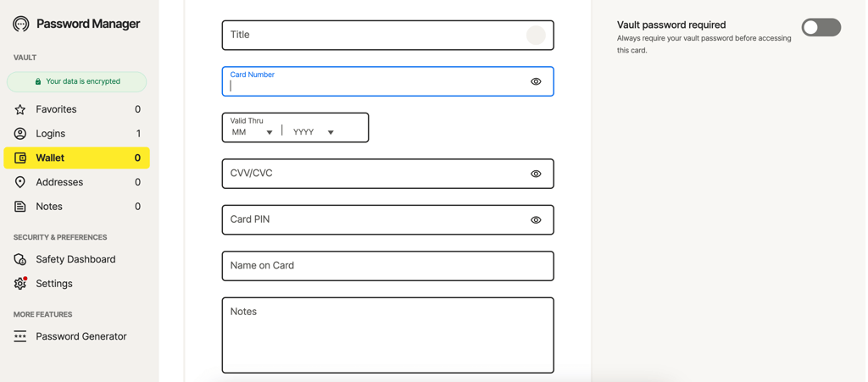The image size is (868, 382).
Task: Click the Password Manager logo icon
Action: (20, 24)
